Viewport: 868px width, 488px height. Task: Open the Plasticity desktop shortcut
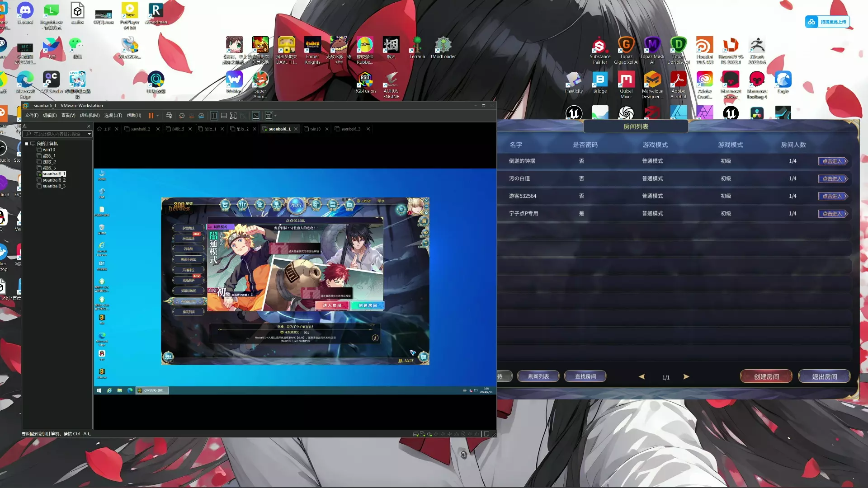click(574, 82)
